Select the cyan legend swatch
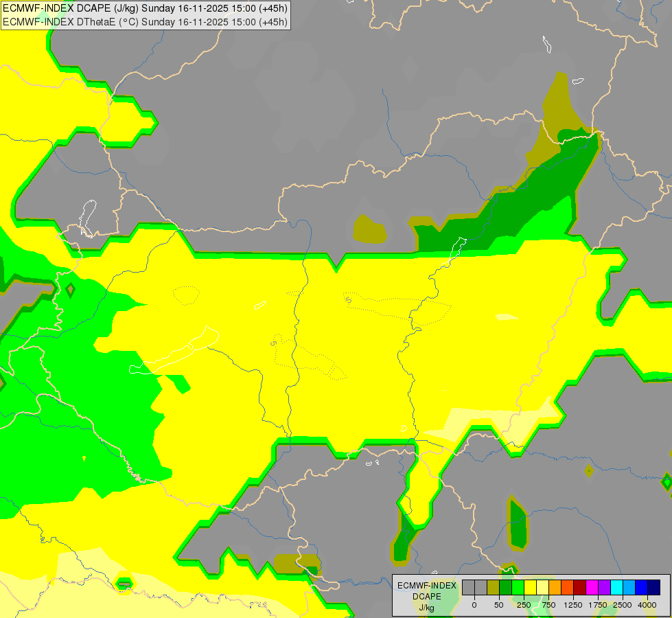The width and height of the screenshot is (672, 618). (x=616, y=588)
